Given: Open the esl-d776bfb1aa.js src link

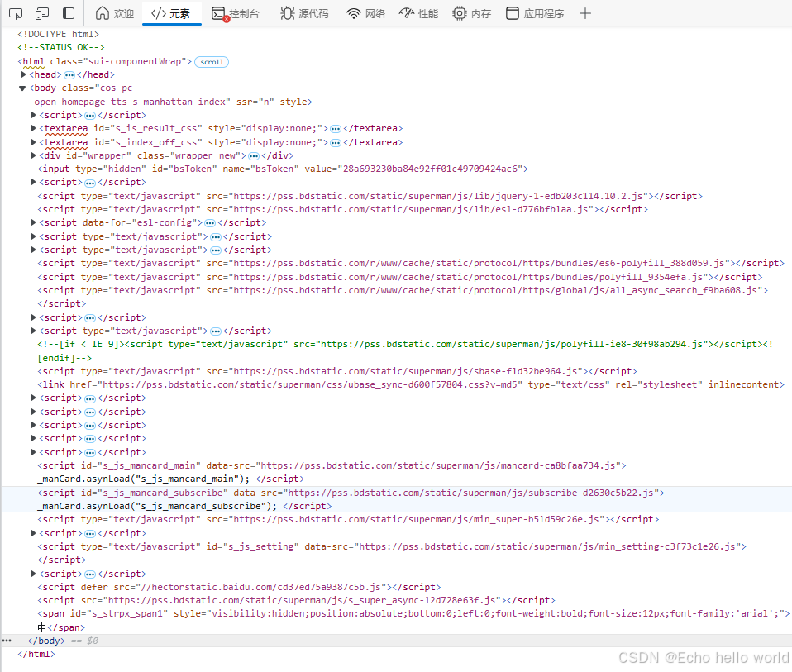Looking at the screenshot, I should tap(411, 209).
